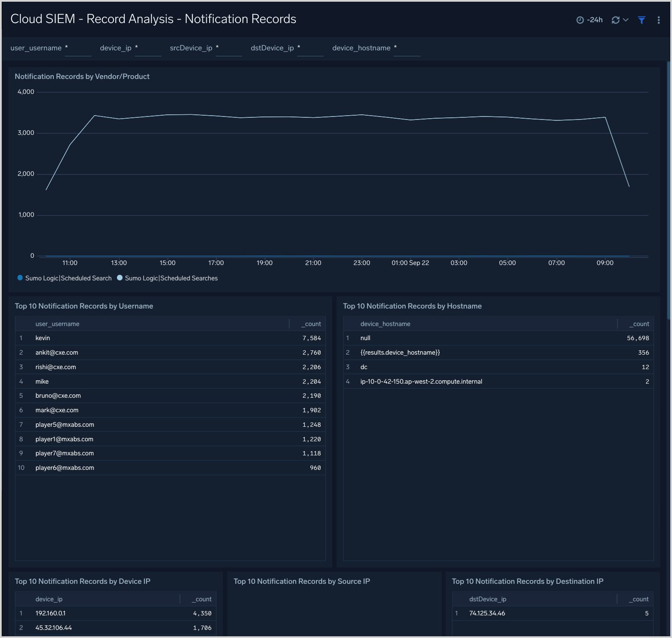Click the device_ip filter field
The width and height of the screenshot is (672, 638).
[x=148, y=48]
